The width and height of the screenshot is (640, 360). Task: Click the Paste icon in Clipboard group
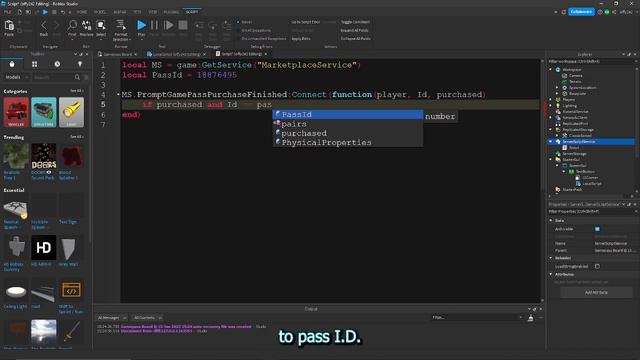tap(9, 26)
